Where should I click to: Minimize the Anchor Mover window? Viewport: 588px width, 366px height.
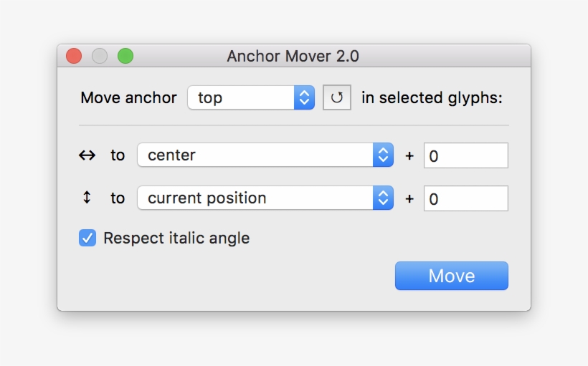(100, 56)
